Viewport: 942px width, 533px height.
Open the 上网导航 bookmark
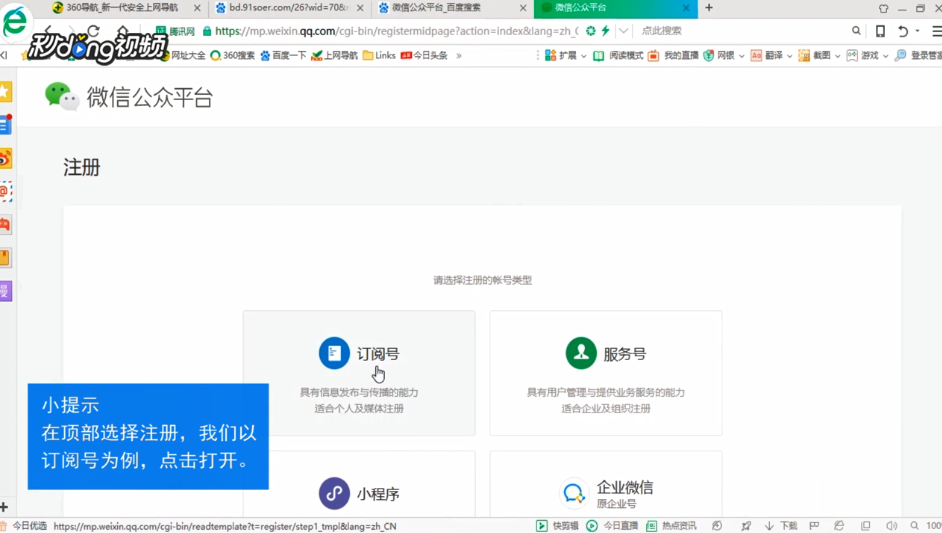click(x=335, y=55)
